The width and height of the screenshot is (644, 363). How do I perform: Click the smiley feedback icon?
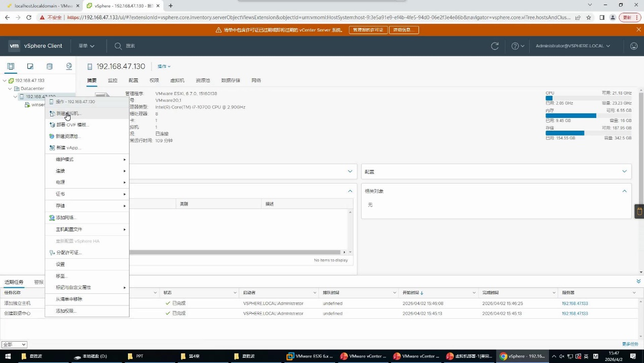click(x=633, y=46)
